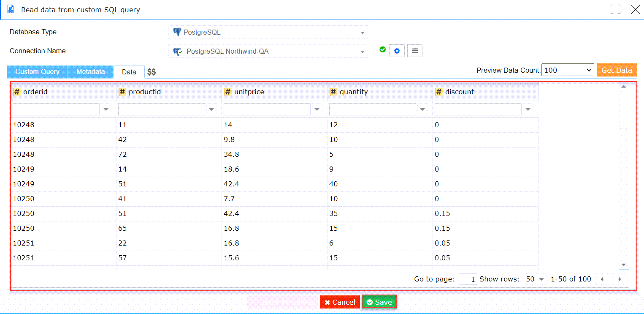Click the Save button
Image resolution: width=644 pixels, height=314 pixels.
point(379,302)
